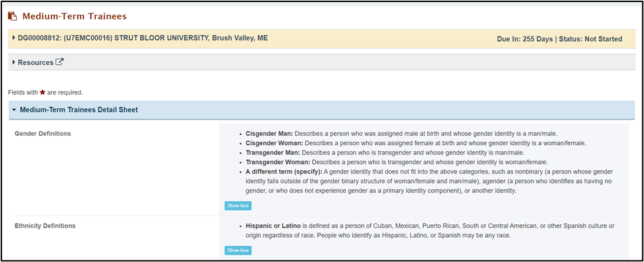Click the Due In 255 Days status text

tap(560, 39)
